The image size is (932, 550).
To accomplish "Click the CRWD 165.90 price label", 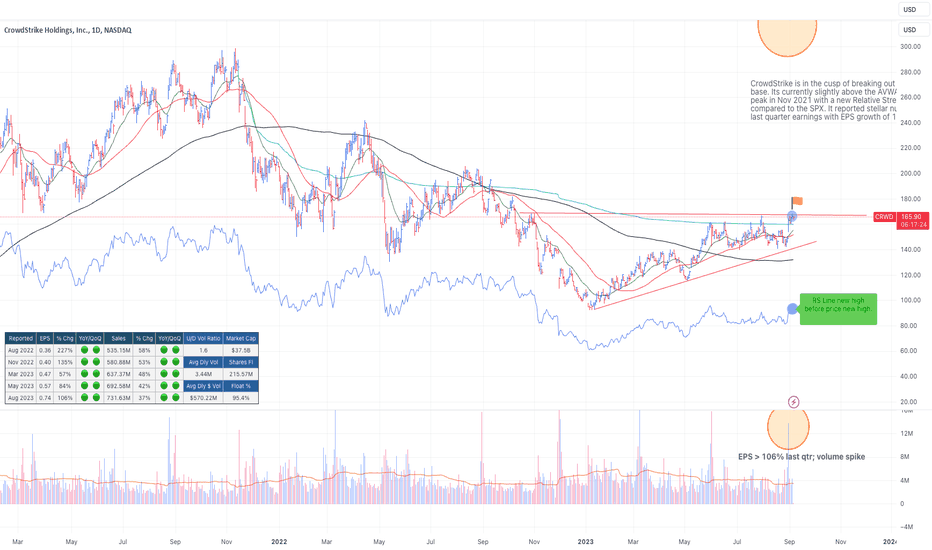I will click(x=900, y=217).
